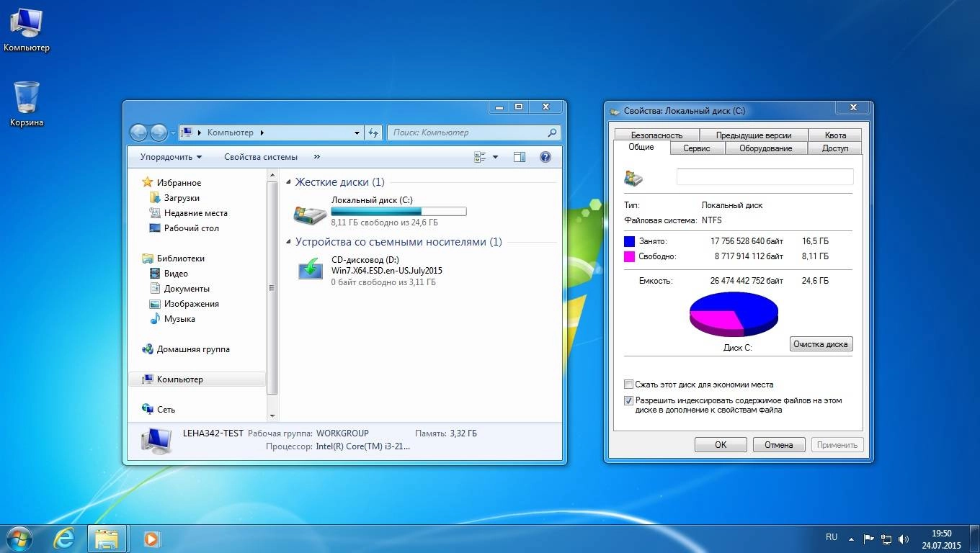Viewport: 980px width, 553px height.
Task: Launch Windows Media Player from taskbar
Action: [151, 538]
